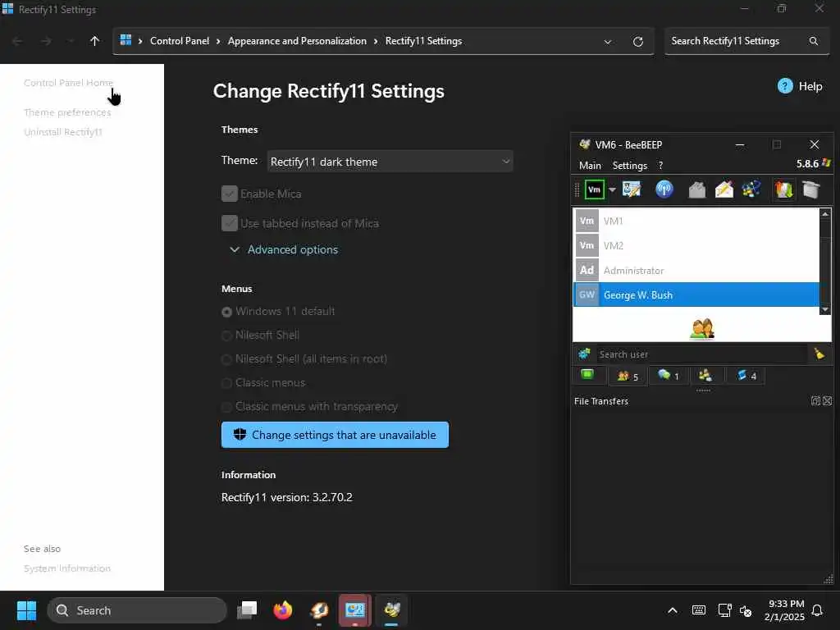Open the Theme dropdown showing Rectify11 dark theme
Screen dimensions: 840x630
[x=390, y=162]
